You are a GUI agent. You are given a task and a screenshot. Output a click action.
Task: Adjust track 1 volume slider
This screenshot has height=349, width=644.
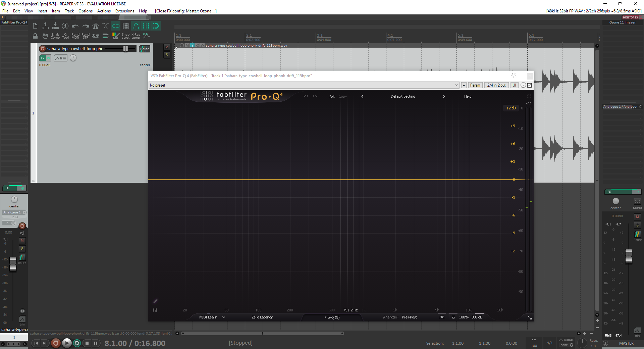(125, 49)
